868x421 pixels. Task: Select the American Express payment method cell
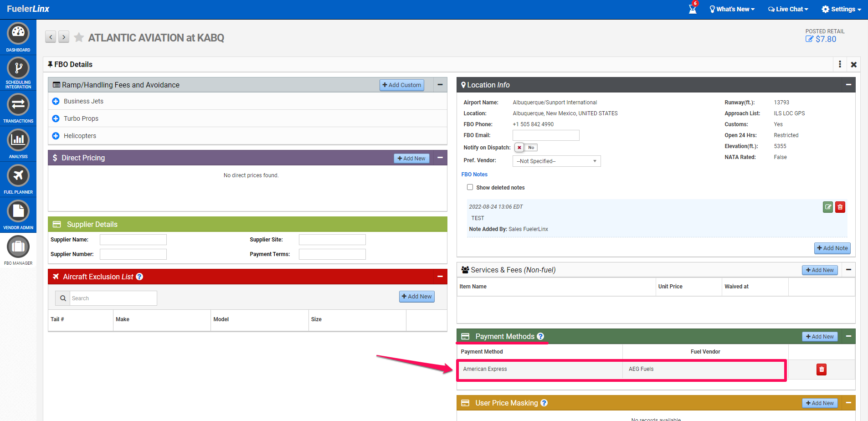[x=540, y=369]
